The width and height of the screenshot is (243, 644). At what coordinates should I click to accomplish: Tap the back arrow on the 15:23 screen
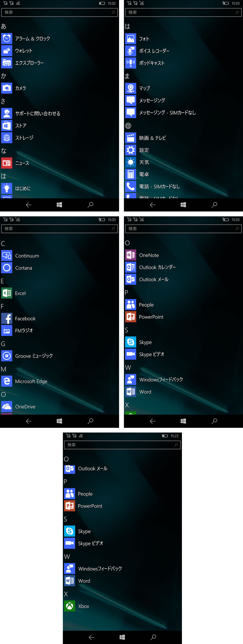[92, 637]
